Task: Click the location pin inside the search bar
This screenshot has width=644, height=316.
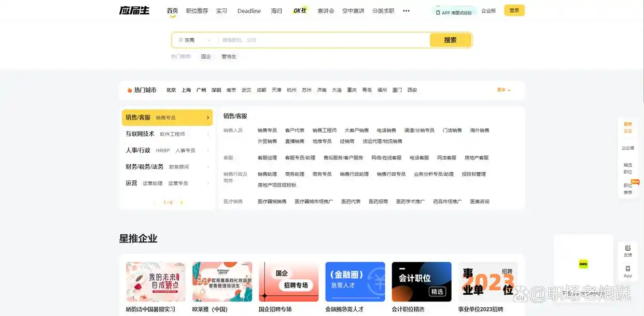Action: point(181,39)
